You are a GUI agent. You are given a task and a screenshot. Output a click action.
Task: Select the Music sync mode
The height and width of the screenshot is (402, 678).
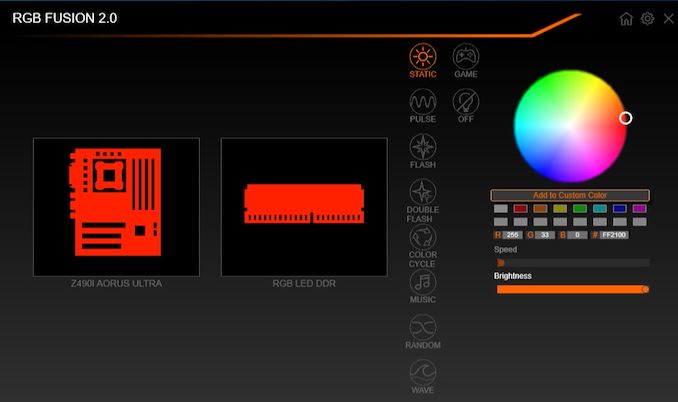423,287
